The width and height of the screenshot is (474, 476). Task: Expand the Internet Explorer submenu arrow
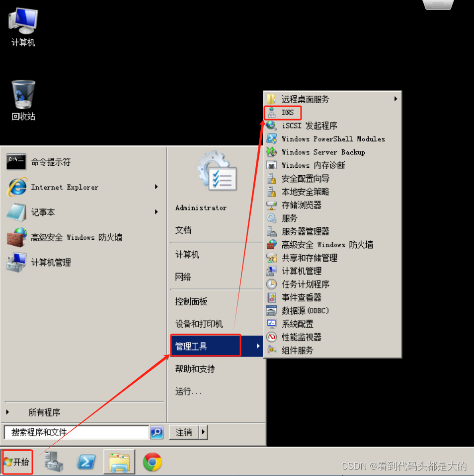coord(156,187)
